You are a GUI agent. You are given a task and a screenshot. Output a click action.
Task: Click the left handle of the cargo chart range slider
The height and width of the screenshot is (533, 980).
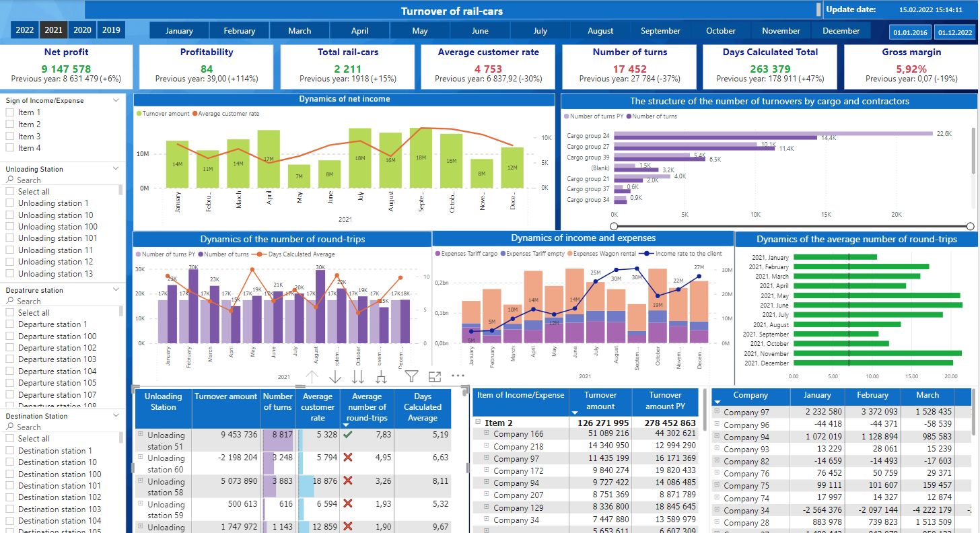(x=613, y=225)
